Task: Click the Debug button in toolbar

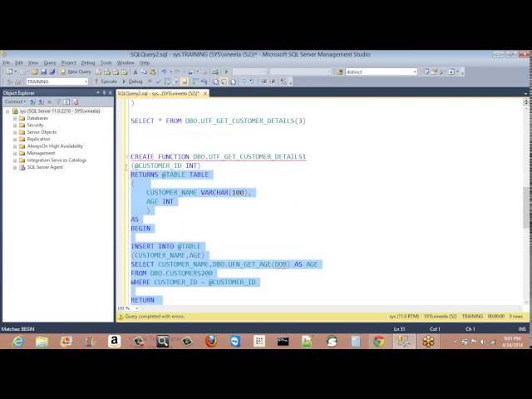Action: pos(132,81)
